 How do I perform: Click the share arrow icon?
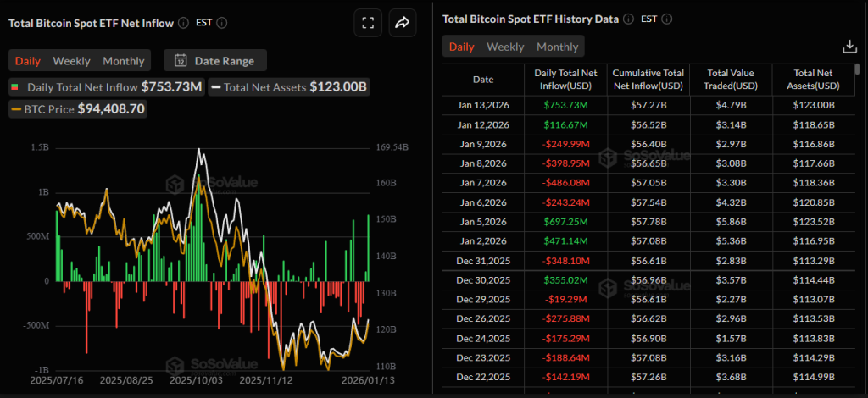(403, 23)
